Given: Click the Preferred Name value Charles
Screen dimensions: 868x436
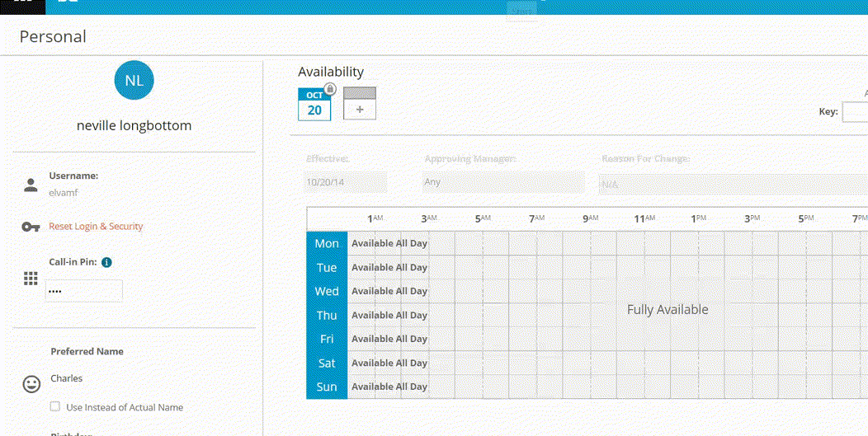Looking at the screenshot, I should click(x=67, y=378).
